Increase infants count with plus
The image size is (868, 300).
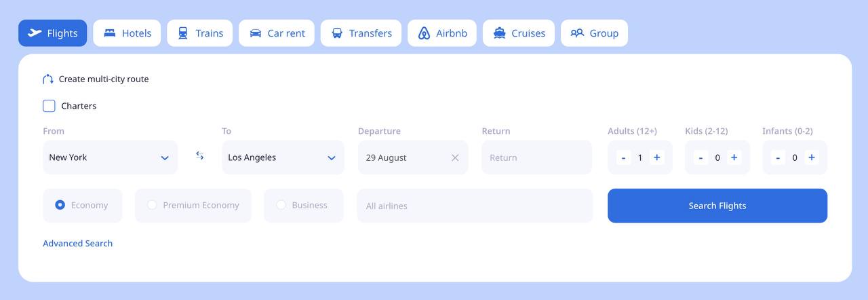(811, 157)
